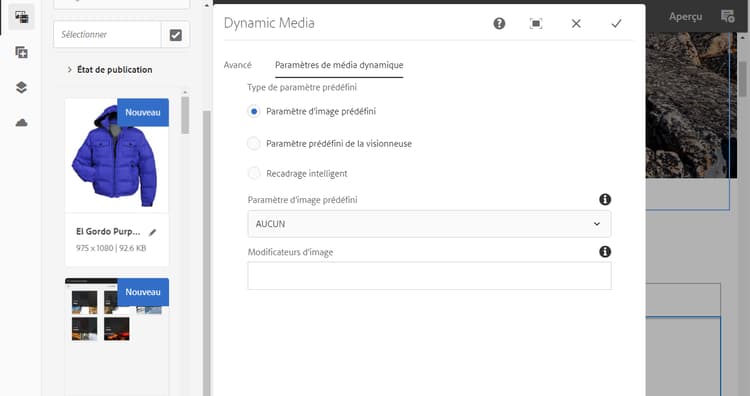Image resolution: width=750 pixels, height=396 pixels.
Task: Click the rocky landscape image on page
Action: coord(691,105)
